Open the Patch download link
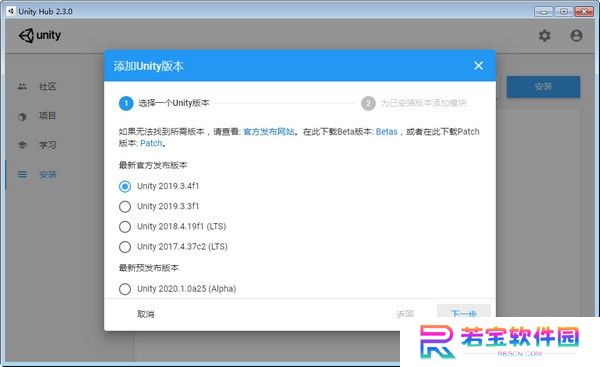Screen dimensions: 600x367 (x=151, y=143)
